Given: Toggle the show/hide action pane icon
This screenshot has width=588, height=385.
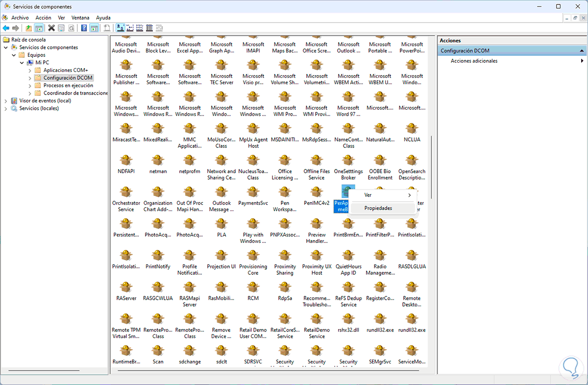Looking at the screenshot, I should [94, 28].
